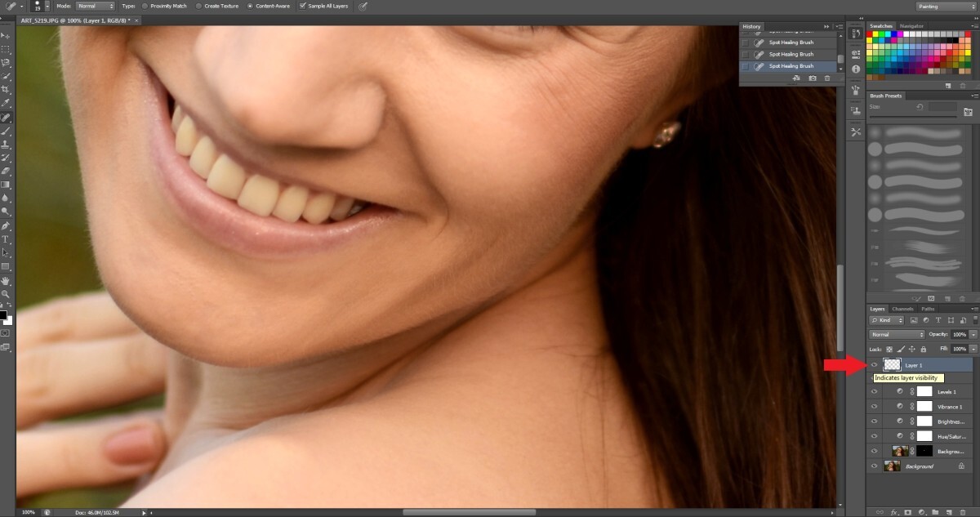Select the Clone Stamp tool
This screenshot has width=980, height=517.
tap(5, 145)
